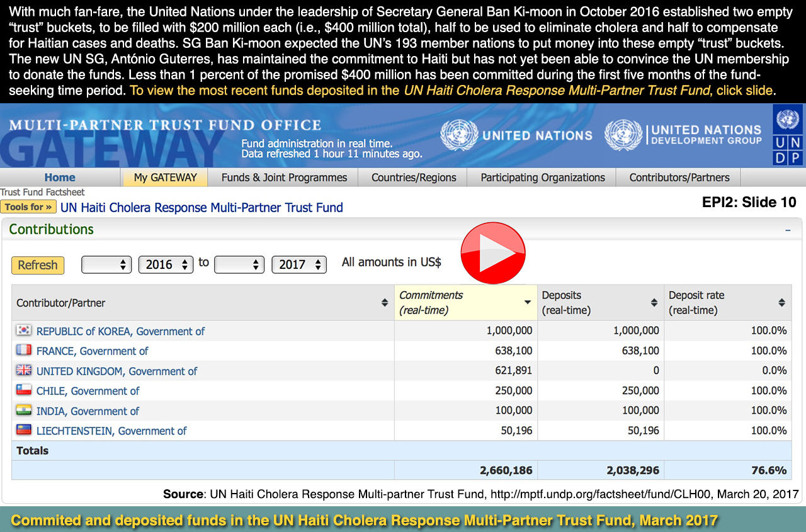Click the red play button overlay
The height and width of the screenshot is (532, 806).
(493, 255)
